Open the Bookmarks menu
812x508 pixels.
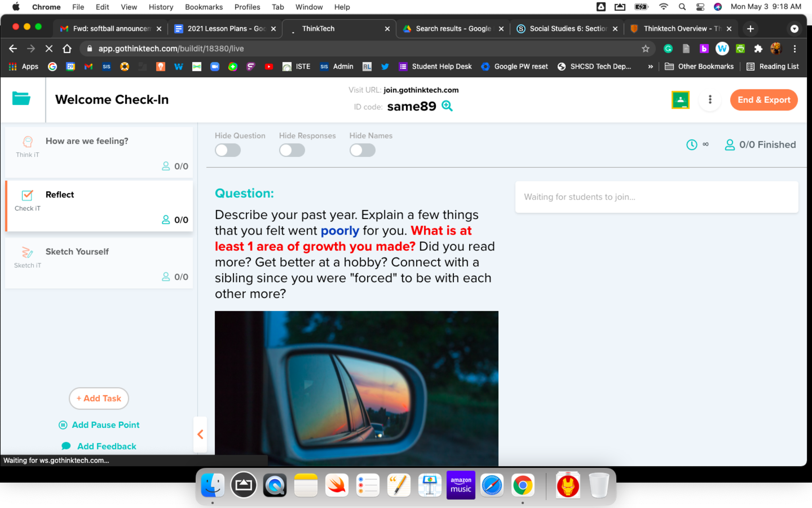point(204,7)
